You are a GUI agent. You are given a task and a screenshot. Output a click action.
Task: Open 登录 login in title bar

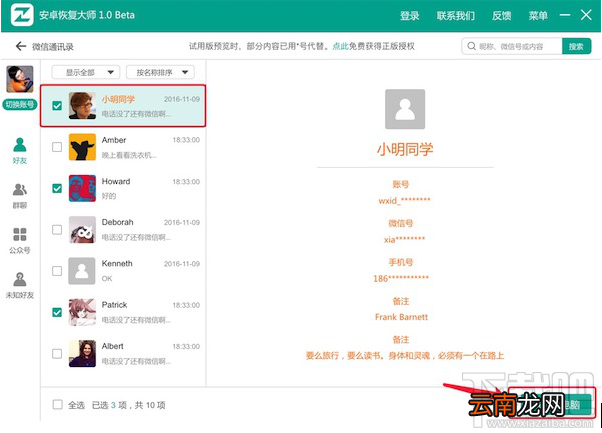(409, 16)
